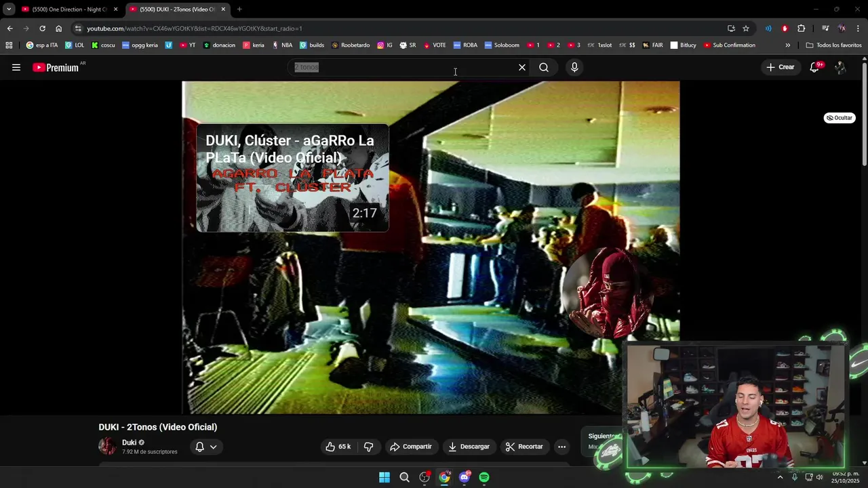This screenshot has height=488, width=868.
Task: Open the NBA bookmark
Action: click(282, 45)
